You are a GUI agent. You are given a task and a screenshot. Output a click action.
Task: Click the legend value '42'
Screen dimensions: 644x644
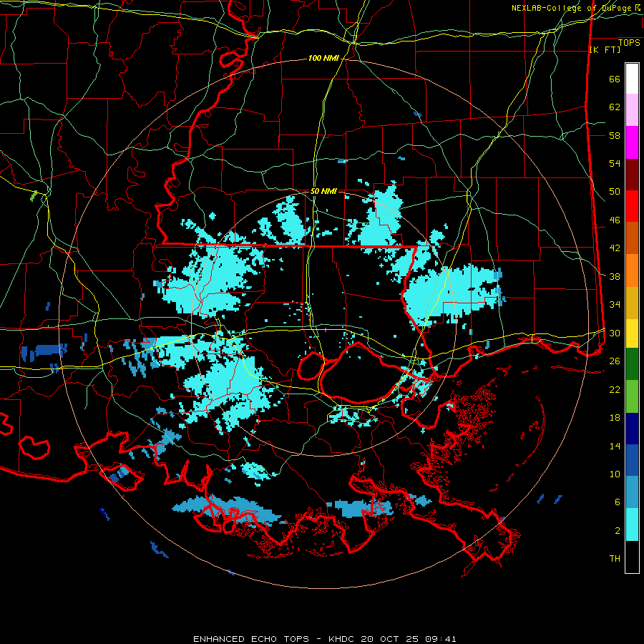[615, 248]
